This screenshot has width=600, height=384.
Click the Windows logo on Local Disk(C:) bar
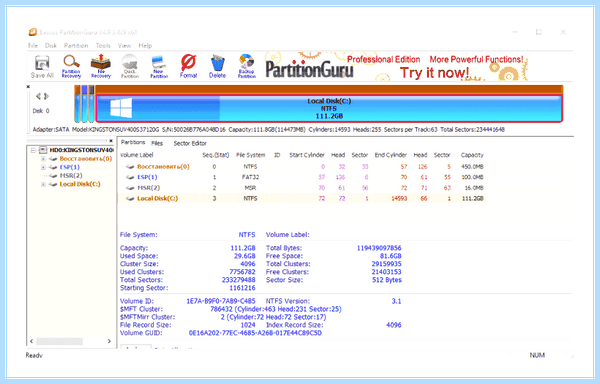click(121, 108)
